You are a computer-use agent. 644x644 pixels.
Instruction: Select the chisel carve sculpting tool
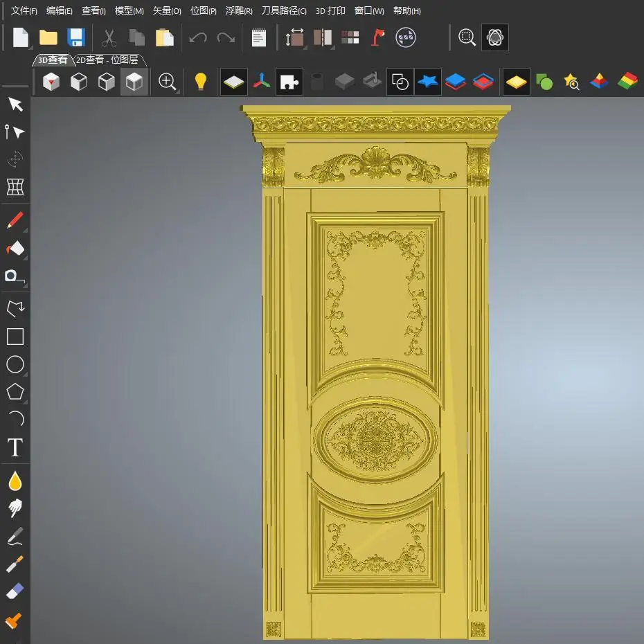click(x=15, y=564)
